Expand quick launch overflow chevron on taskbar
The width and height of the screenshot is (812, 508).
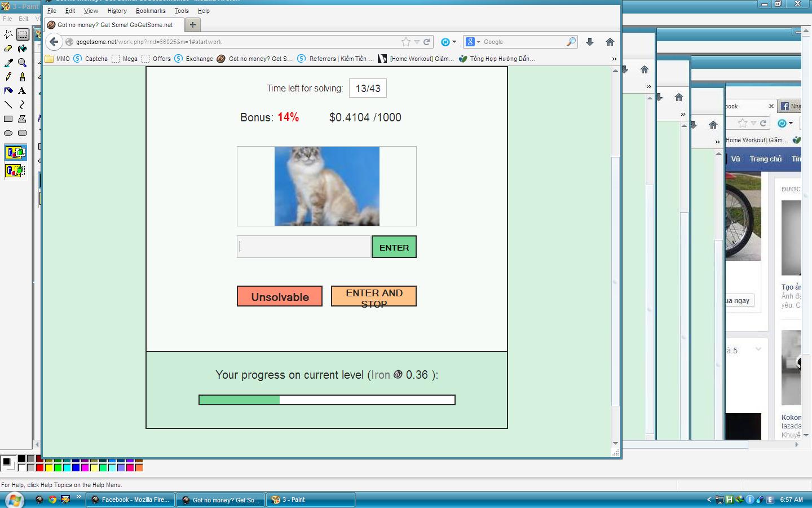tap(78, 497)
